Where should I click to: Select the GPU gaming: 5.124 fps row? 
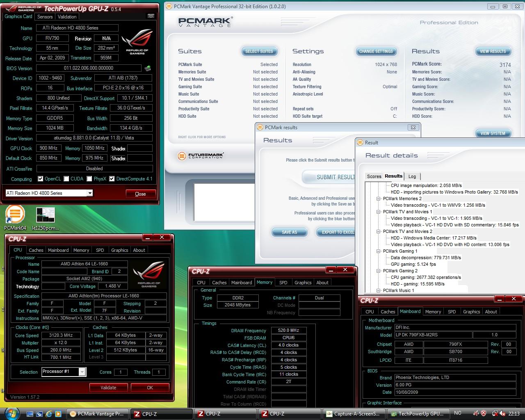[x=413, y=264]
